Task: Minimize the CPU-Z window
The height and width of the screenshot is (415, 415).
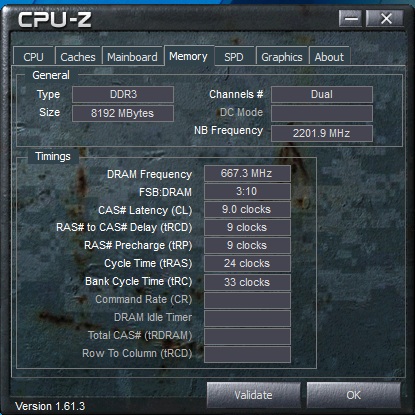Action: coord(351,18)
